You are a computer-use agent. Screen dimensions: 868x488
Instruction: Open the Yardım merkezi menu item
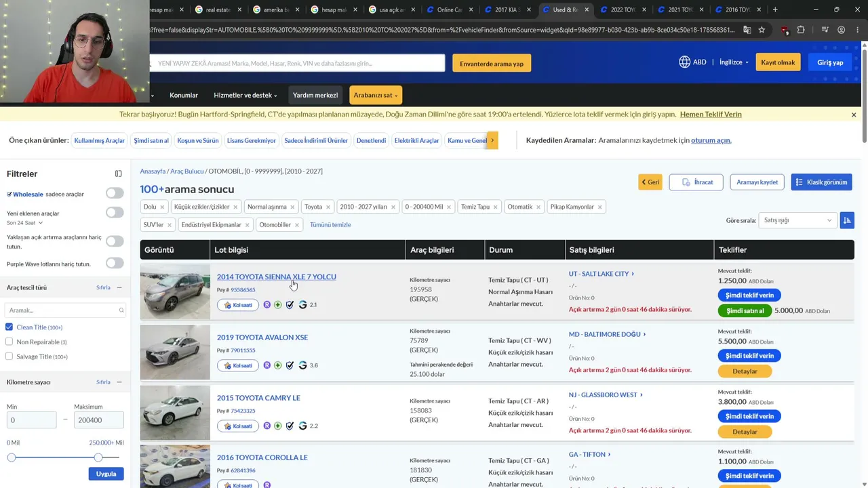click(x=315, y=96)
